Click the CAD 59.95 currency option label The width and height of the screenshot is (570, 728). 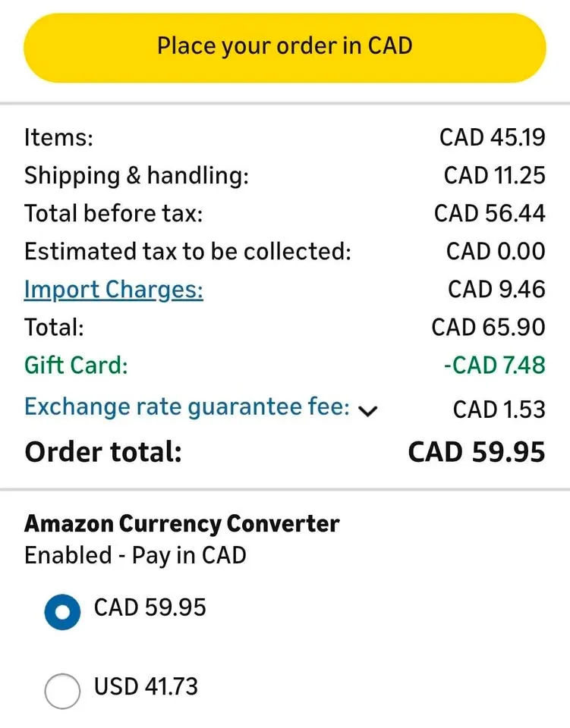coord(150,608)
